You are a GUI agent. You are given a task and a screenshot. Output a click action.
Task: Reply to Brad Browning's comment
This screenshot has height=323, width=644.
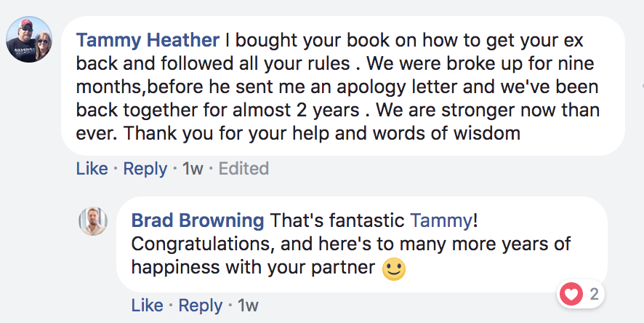pos(201,306)
